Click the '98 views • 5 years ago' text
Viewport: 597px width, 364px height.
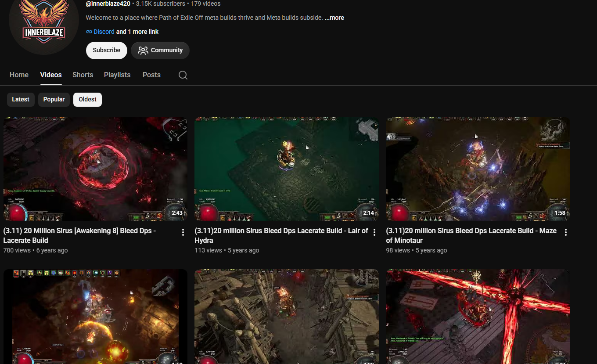pos(417,250)
